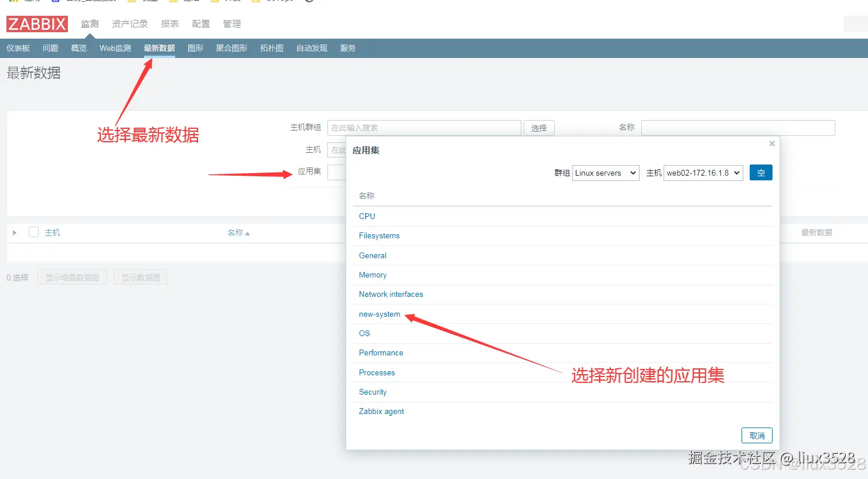Click the 应用集 input field
The image size is (868, 479).
pyautogui.click(x=337, y=172)
